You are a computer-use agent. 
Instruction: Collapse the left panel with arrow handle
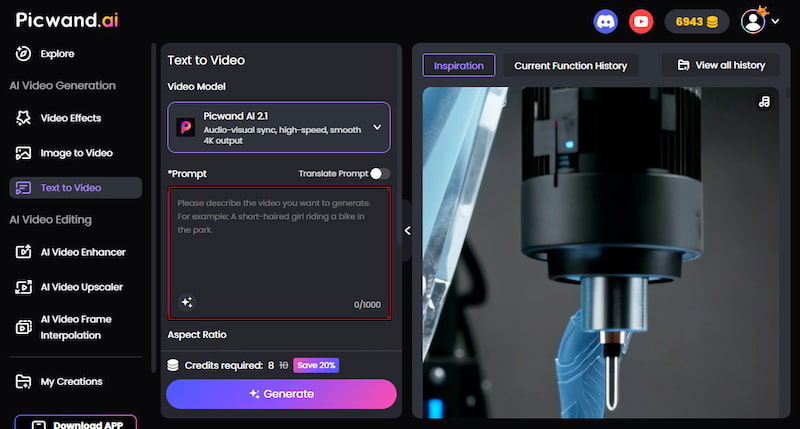click(407, 231)
